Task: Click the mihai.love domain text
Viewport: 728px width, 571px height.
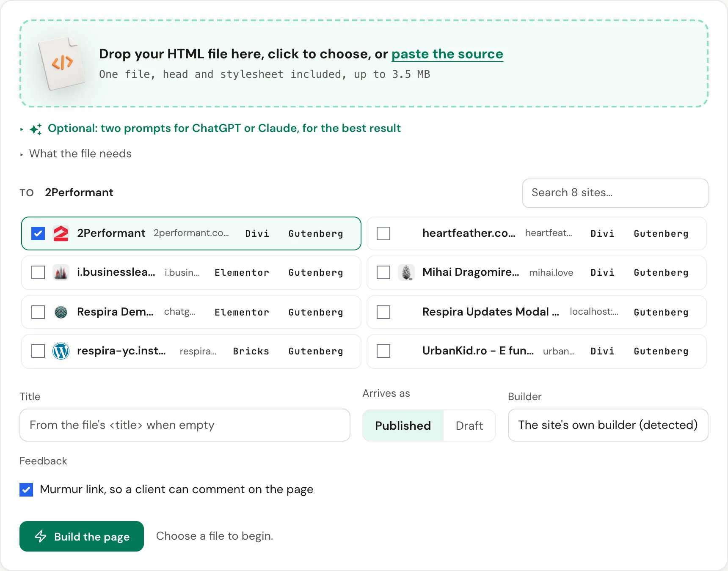Action: (551, 272)
